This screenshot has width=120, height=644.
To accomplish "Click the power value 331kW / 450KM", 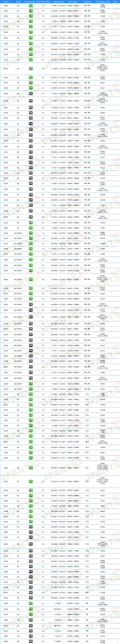I will (x=73, y=522).
